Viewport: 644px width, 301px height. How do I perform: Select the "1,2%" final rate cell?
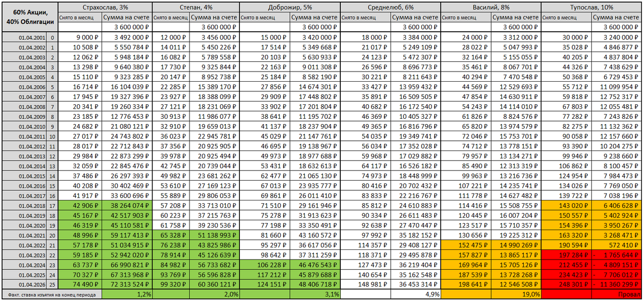point(127,295)
